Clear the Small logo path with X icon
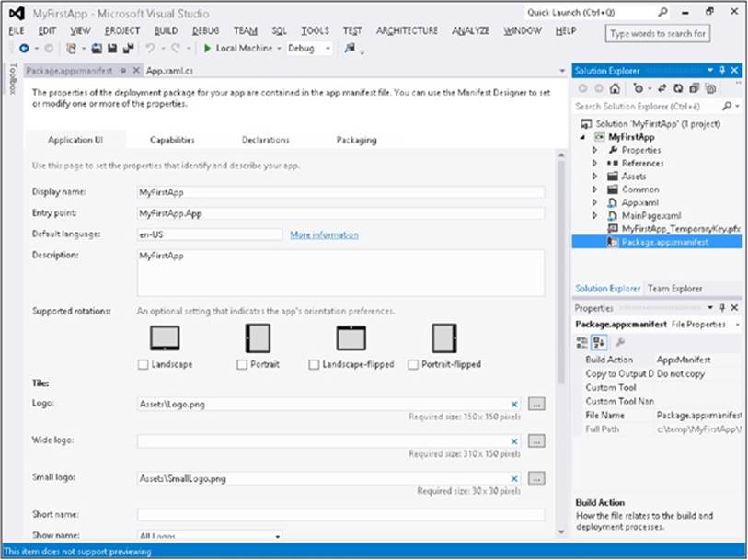 [514, 478]
